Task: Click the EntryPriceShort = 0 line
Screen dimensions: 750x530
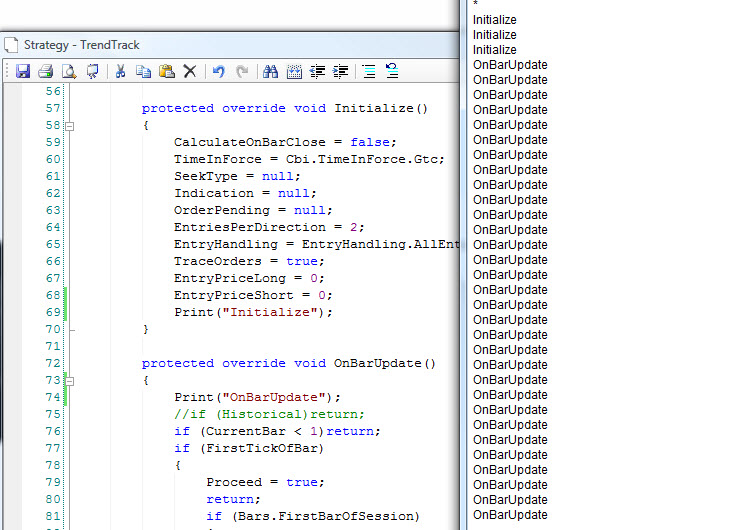Action: pos(253,295)
